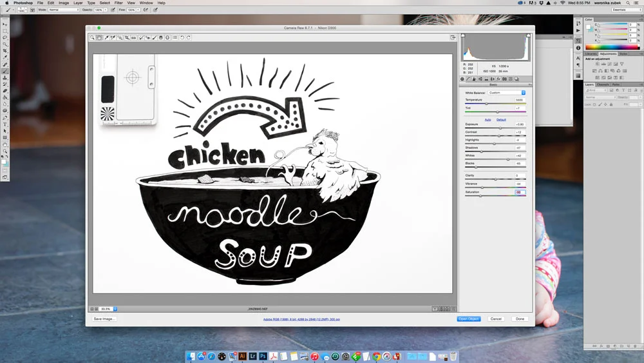The image size is (644, 363).
Task: Select the Straighten tool in Camera Raw
Action: coord(133,37)
